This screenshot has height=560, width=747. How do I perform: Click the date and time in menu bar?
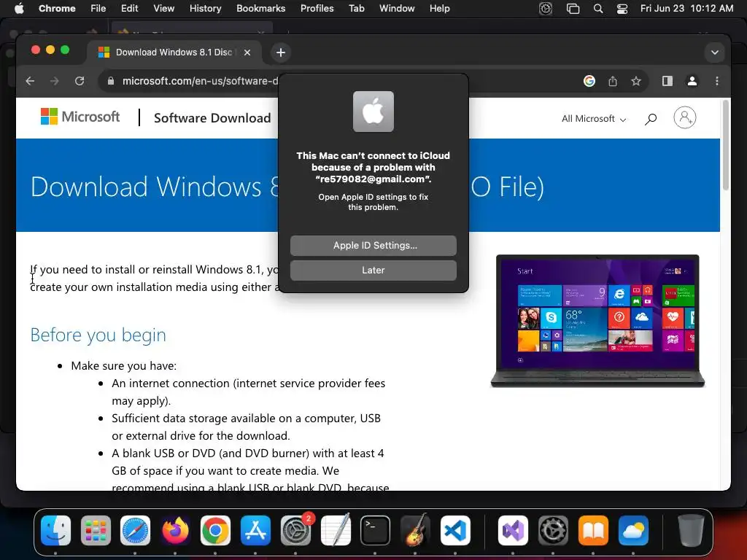point(686,9)
